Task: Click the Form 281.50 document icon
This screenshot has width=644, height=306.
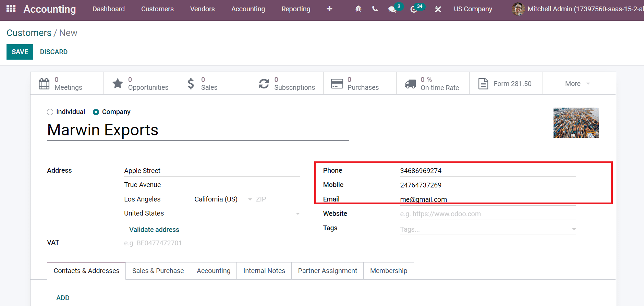Action: 483,84
